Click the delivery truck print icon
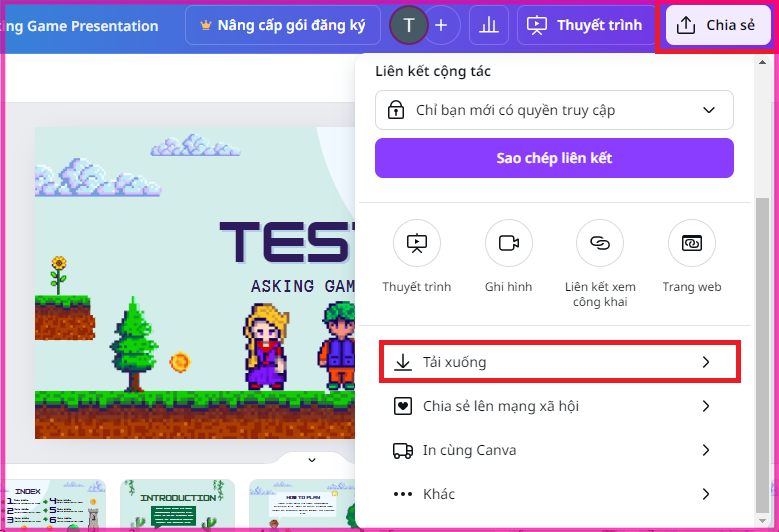 [x=403, y=451]
